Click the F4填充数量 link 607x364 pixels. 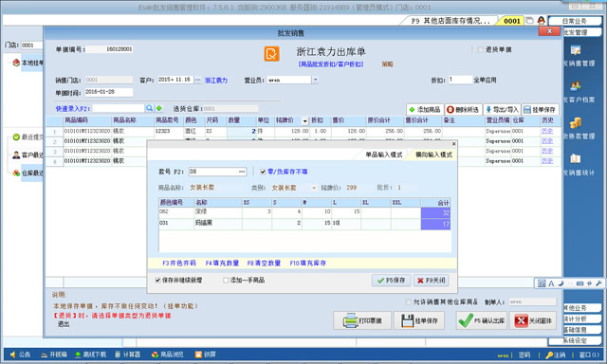222,263
